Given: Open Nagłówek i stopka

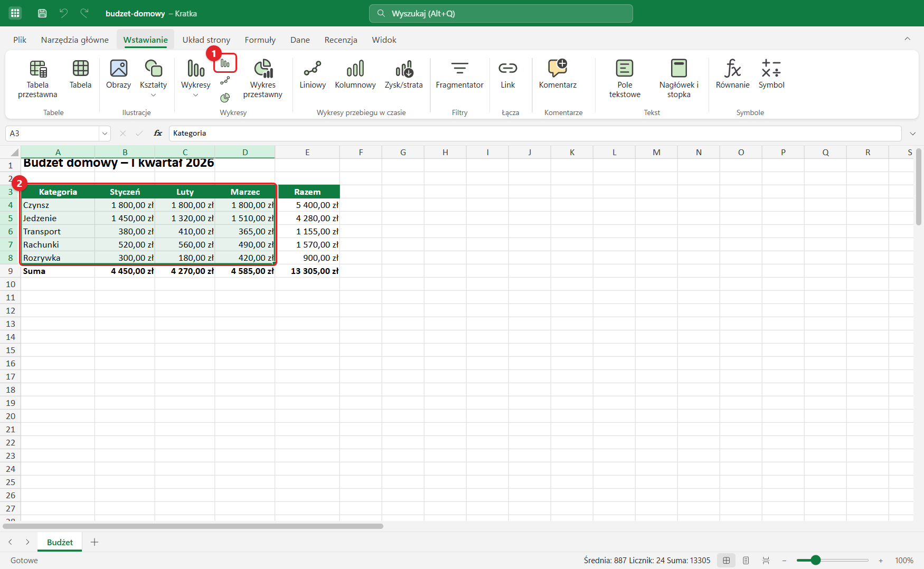Looking at the screenshot, I should 679,79.
